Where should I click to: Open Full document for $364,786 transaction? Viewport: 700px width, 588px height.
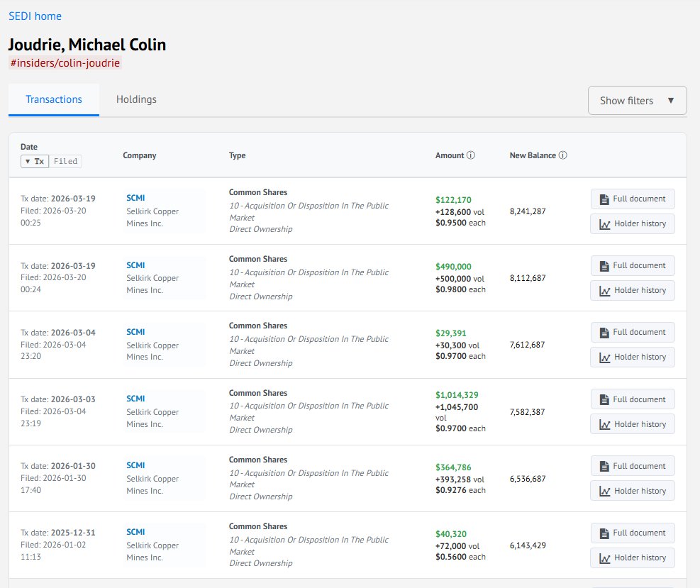[632, 466]
